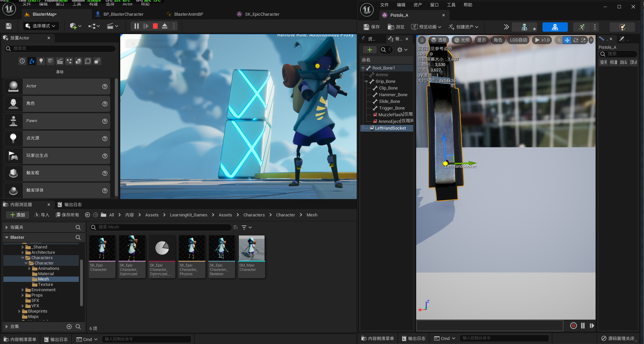
Task: Switch to the highlighted Skeletal Mesh mode
Action: 555,27
